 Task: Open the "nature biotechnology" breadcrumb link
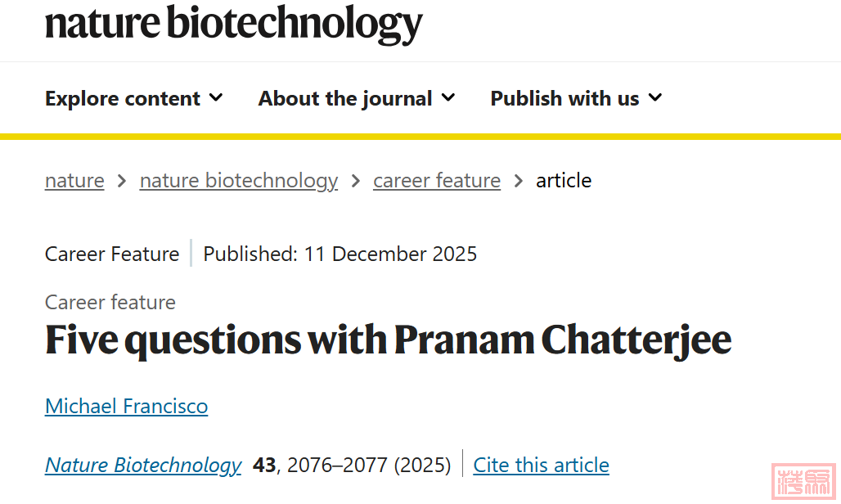(239, 181)
